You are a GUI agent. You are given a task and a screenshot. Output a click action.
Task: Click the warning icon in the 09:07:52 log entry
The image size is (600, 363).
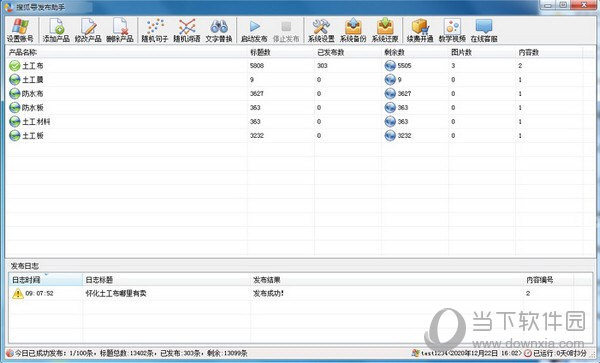pos(18,293)
